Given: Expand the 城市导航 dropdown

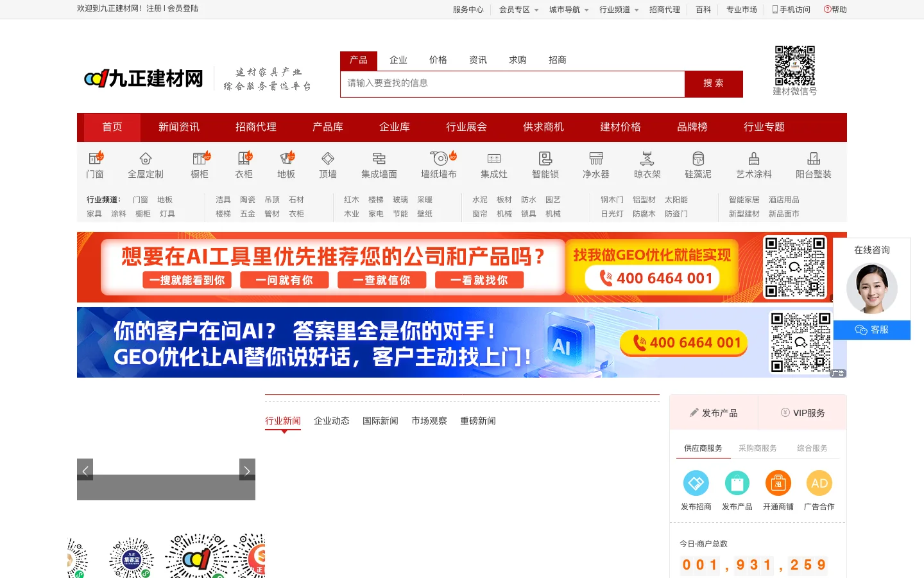Looking at the screenshot, I should pyautogui.click(x=569, y=10).
